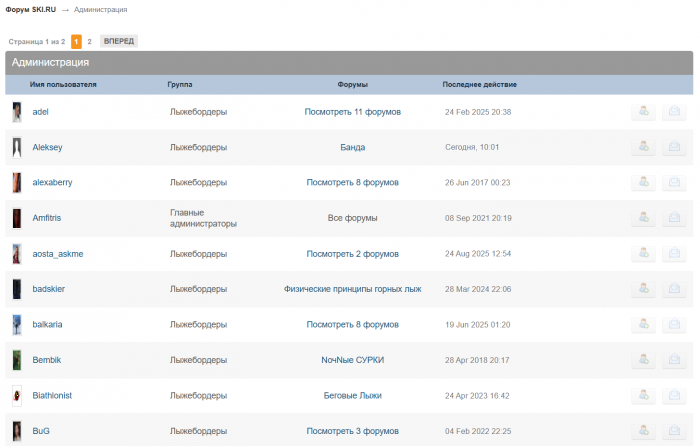Add aosta_askme as friend using the icon
700x446 pixels.
tap(643, 254)
